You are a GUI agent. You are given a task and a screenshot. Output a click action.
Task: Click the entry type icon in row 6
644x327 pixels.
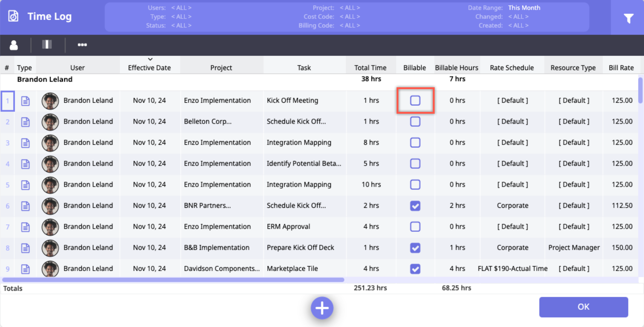click(x=25, y=206)
